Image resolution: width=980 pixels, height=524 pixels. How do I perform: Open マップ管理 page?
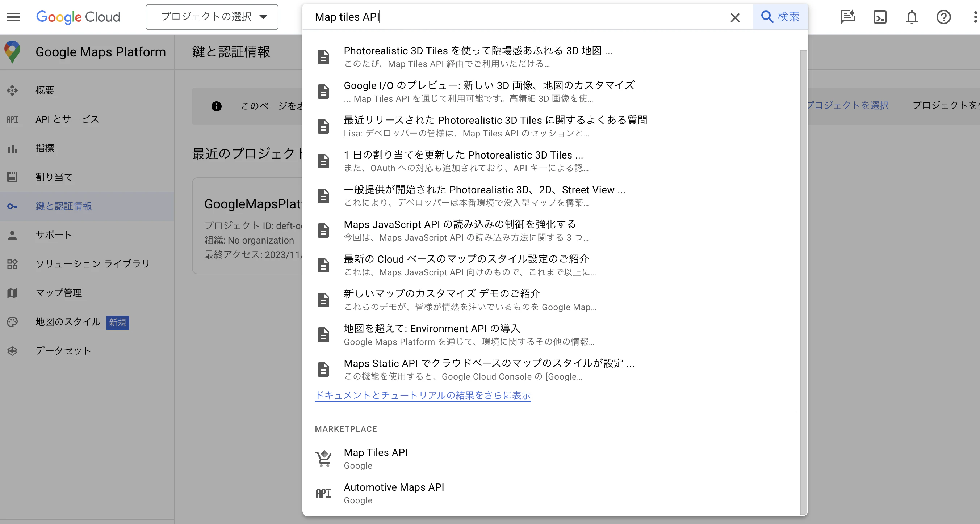point(87,293)
